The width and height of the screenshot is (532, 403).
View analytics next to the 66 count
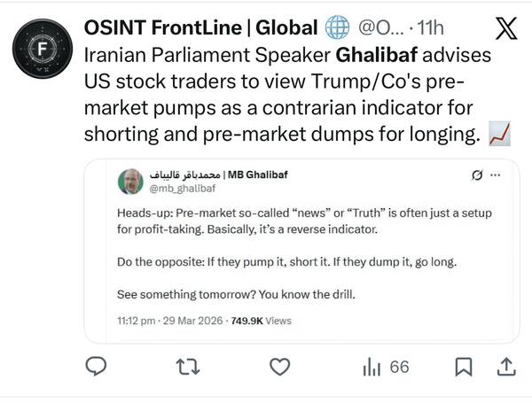(x=372, y=366)
